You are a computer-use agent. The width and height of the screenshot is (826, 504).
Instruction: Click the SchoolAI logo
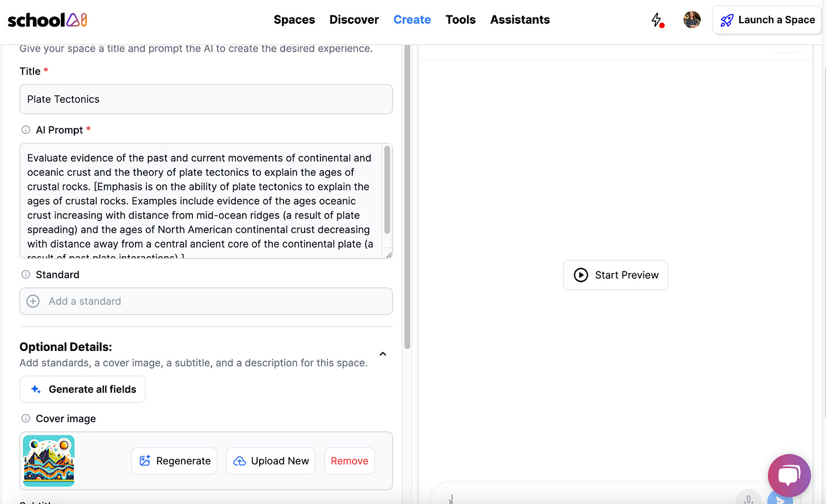point(48,20)
